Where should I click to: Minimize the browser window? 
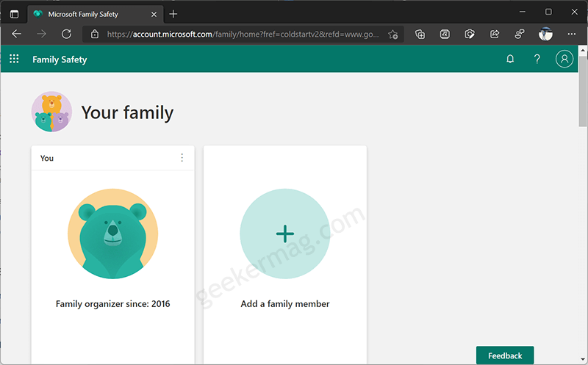(522, 12)
